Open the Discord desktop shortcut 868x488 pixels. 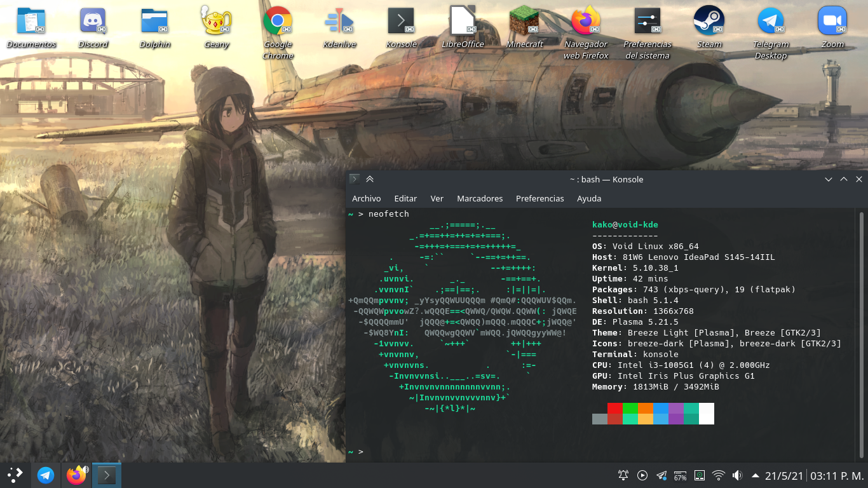pyautogui.click(x=93, y=22)
